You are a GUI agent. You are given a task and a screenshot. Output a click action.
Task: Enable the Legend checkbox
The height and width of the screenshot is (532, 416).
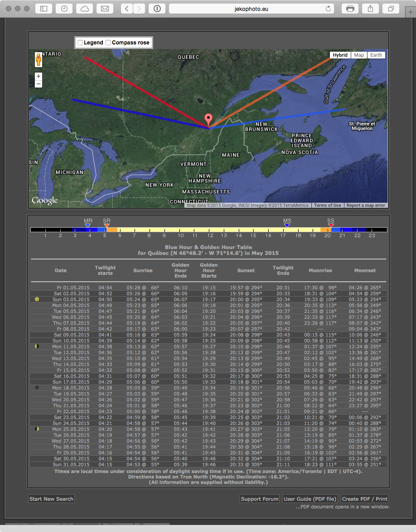(80, 43)
